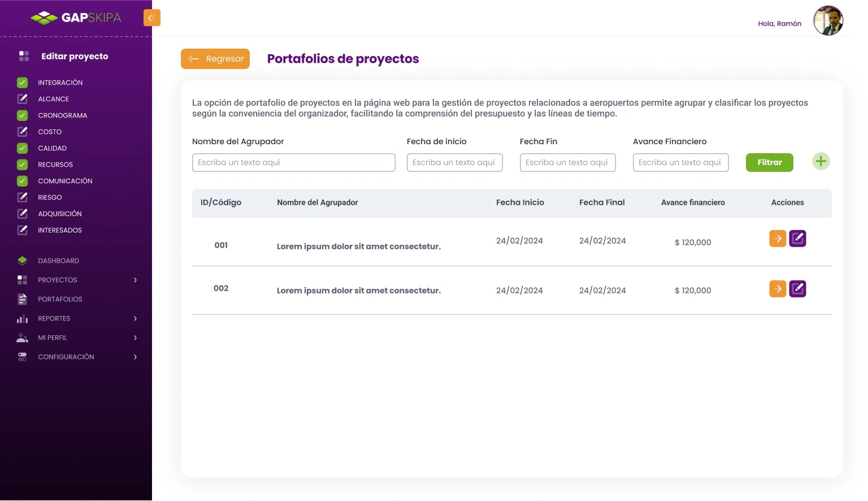Viewport: 868px width, 501px height.
Task: Open Ramón's profile avatar
Action: tap(828, 21)
